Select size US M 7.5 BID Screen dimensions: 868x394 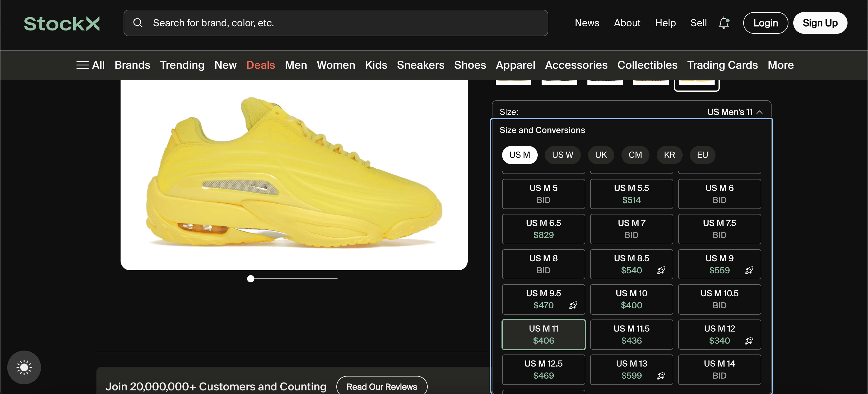tap(719, 229)
